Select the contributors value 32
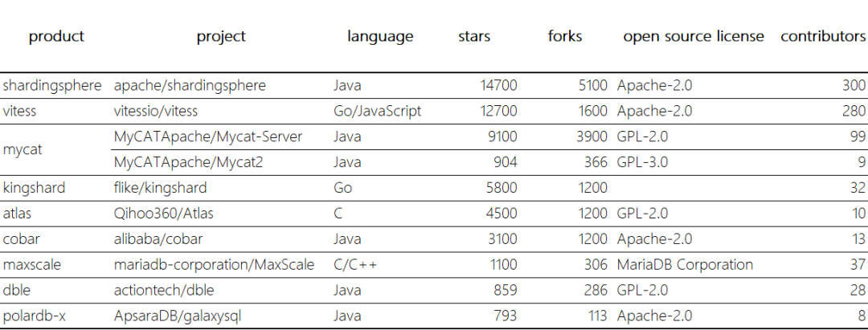Screen dimensions: 868x330 coord(858,188)
